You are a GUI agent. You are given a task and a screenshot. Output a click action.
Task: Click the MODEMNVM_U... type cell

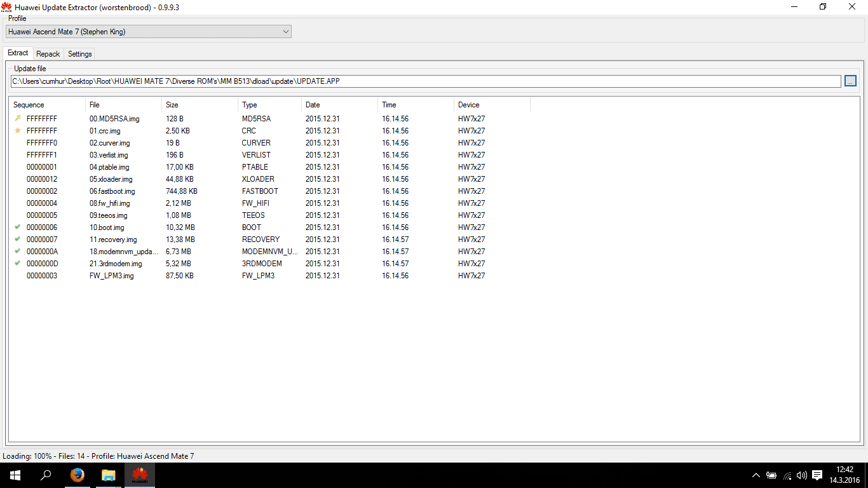click(x=270, y=252)
